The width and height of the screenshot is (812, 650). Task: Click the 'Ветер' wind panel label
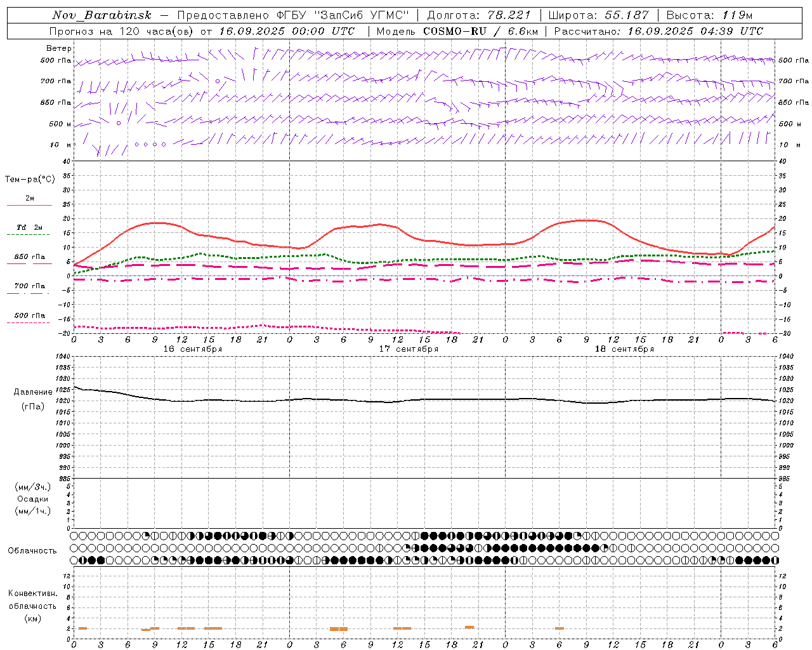(x=59, y=48)
